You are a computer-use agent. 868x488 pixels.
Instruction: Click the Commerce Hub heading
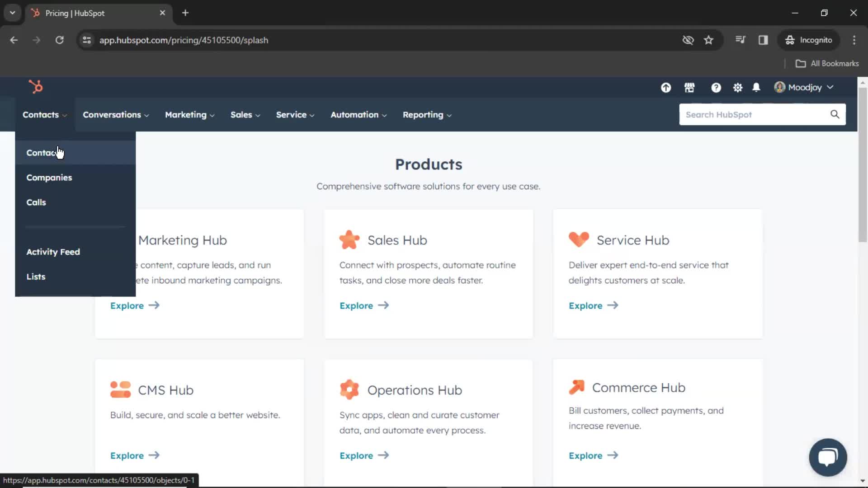pyautogui.click(x=638, y=388)
